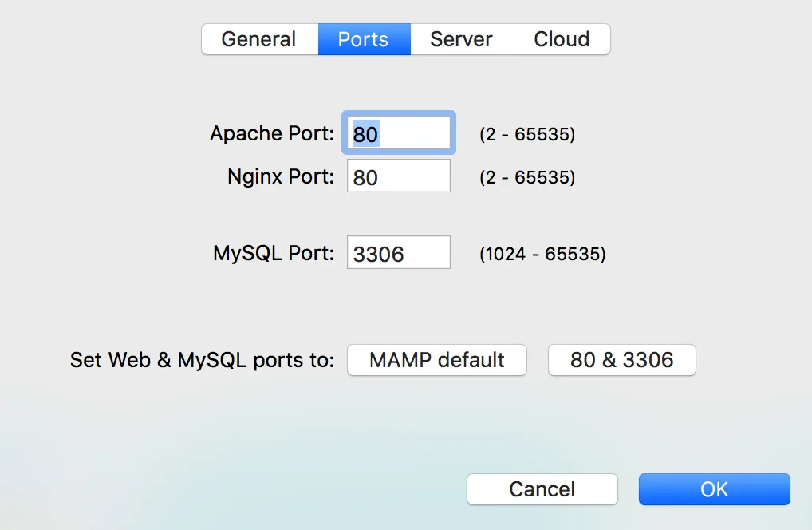Switch to the General tab
Screen dimensions: 812x530
tap(259, 39)
